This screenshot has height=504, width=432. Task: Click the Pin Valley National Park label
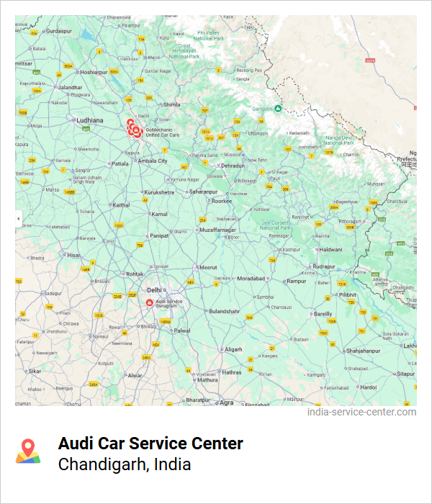coord(209,35)
